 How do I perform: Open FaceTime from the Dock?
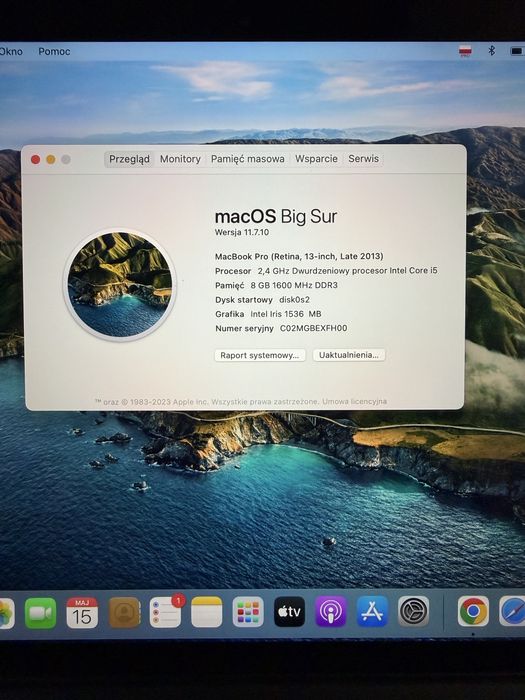click(41, 613)
